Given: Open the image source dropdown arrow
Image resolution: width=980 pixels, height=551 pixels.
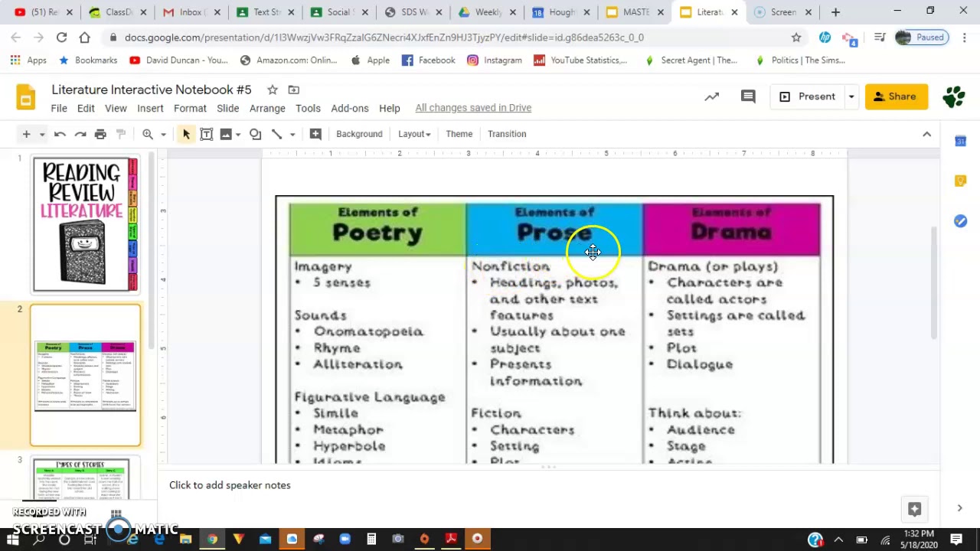Looking at the screenshot, I should coord(238,134).
